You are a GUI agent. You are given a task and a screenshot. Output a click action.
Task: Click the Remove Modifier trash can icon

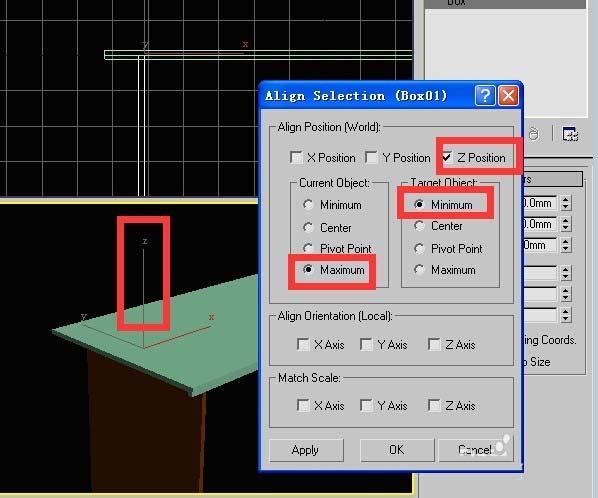(x=534, y=134)
